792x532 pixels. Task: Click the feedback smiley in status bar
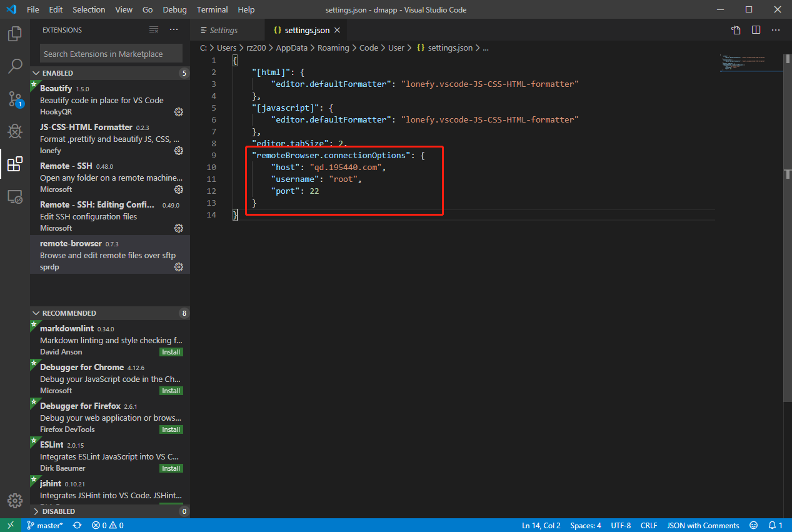[x=753, y=526]
